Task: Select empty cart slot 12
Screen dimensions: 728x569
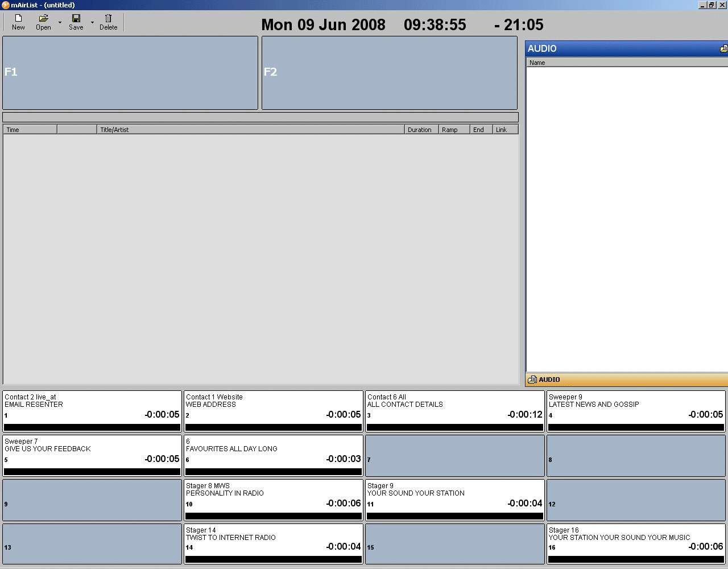Action: point(636,500)
